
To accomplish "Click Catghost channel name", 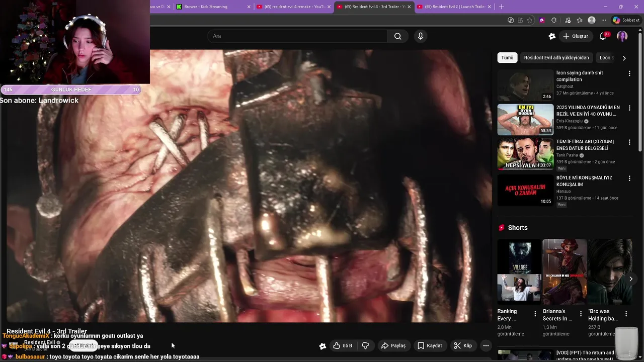I will point(565,86).
